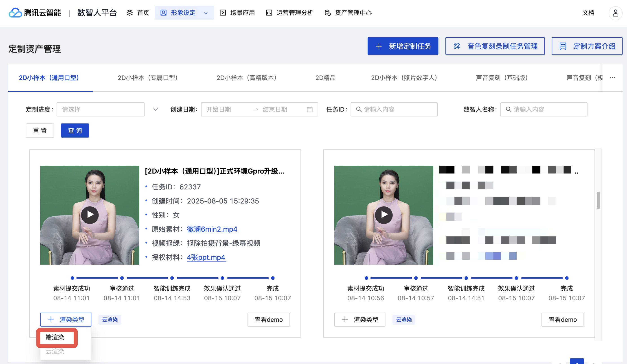The width and height of the screenshot is (627, 364).
Task: Go to 资产管理中心 in navigation
Action: click(x=348, y=13)
